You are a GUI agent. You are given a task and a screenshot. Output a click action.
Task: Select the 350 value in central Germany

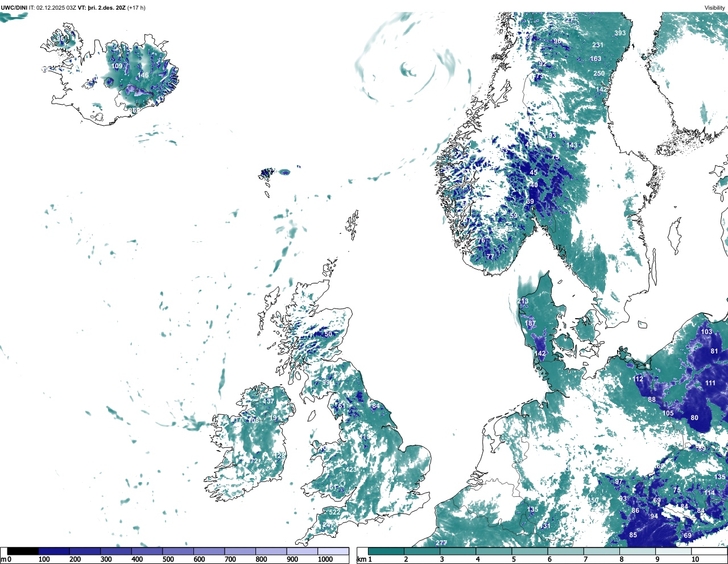coord(593,500)
